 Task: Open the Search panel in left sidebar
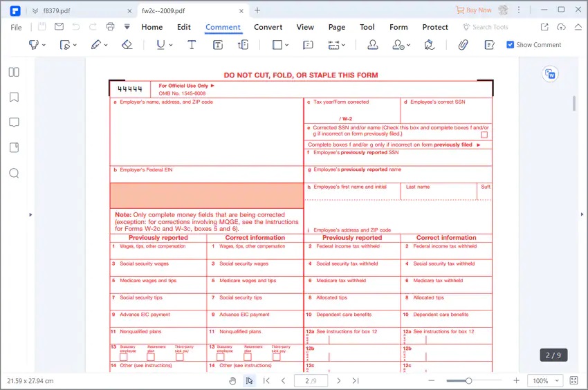click(x=14, y=173)
